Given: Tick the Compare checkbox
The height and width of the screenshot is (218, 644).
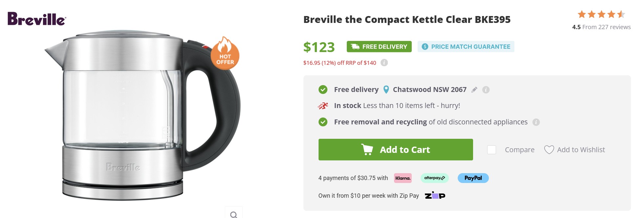Looking at the screenshot, I should point(491,150).
